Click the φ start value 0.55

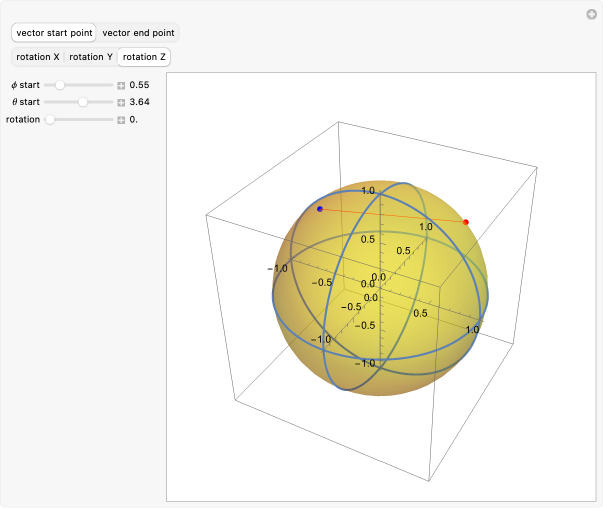pos(140,86)
